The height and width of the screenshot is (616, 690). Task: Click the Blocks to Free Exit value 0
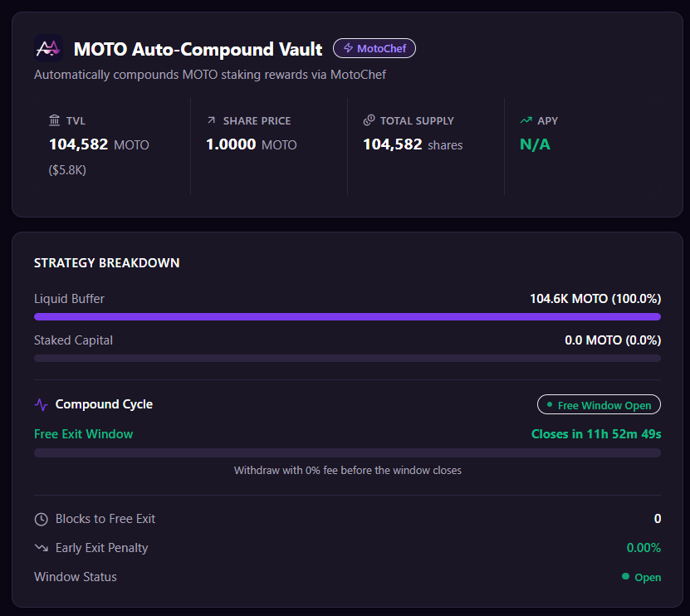658,519
